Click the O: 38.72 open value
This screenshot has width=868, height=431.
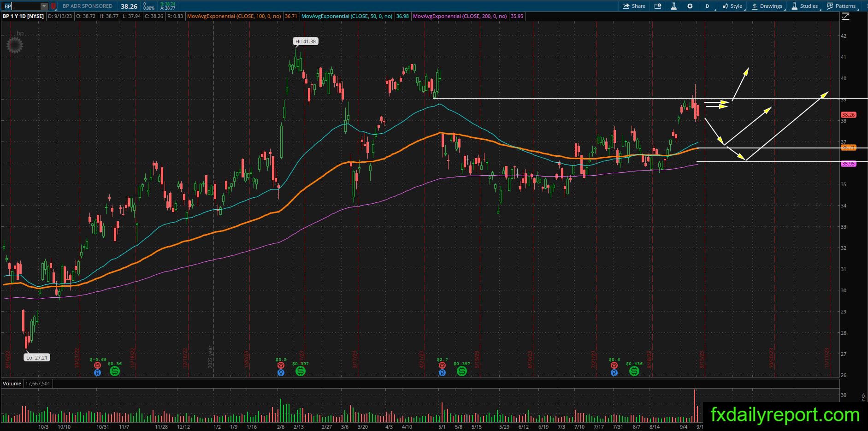click(86, 16)
